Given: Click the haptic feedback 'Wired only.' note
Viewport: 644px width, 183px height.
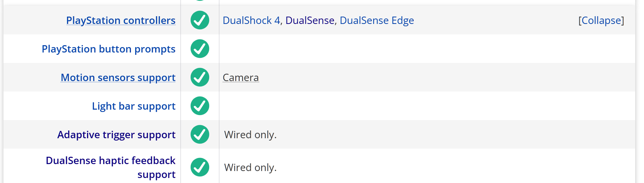Looking at the screenshot, I should click(x=250, y=168).
